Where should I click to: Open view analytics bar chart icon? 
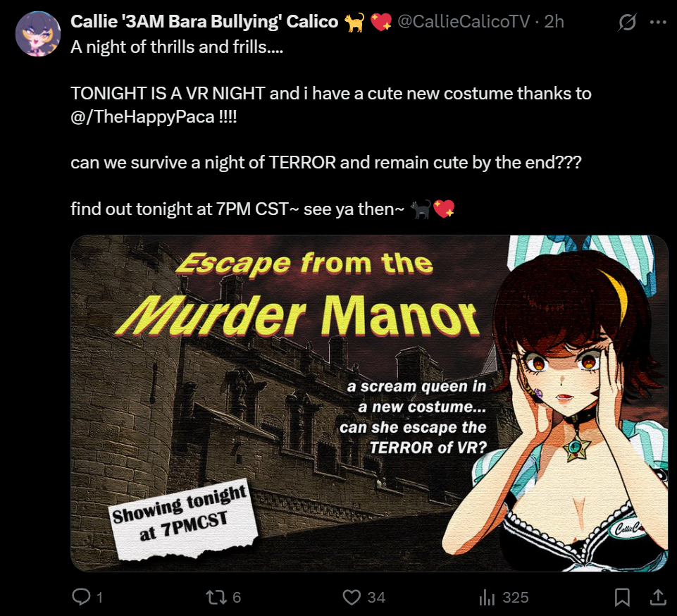tap(487, 597)
